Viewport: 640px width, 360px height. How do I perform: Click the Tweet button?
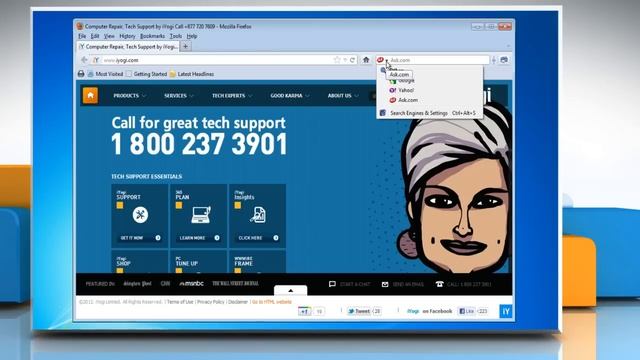point(359,311)
